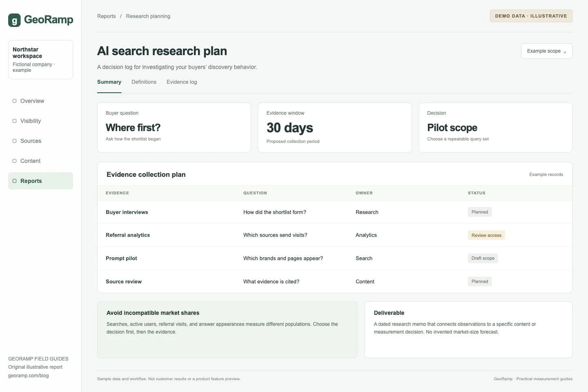Click the Example records label
The width and height of the screenshot is (588, 392).
click(x=546, y=175)
